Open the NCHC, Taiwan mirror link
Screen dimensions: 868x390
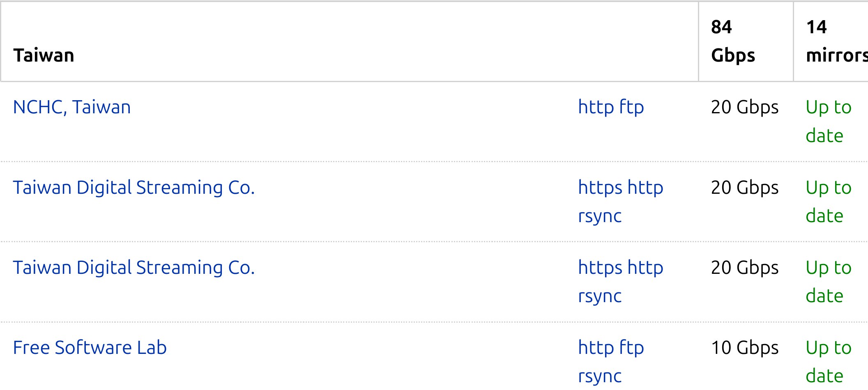click(72, 107)
